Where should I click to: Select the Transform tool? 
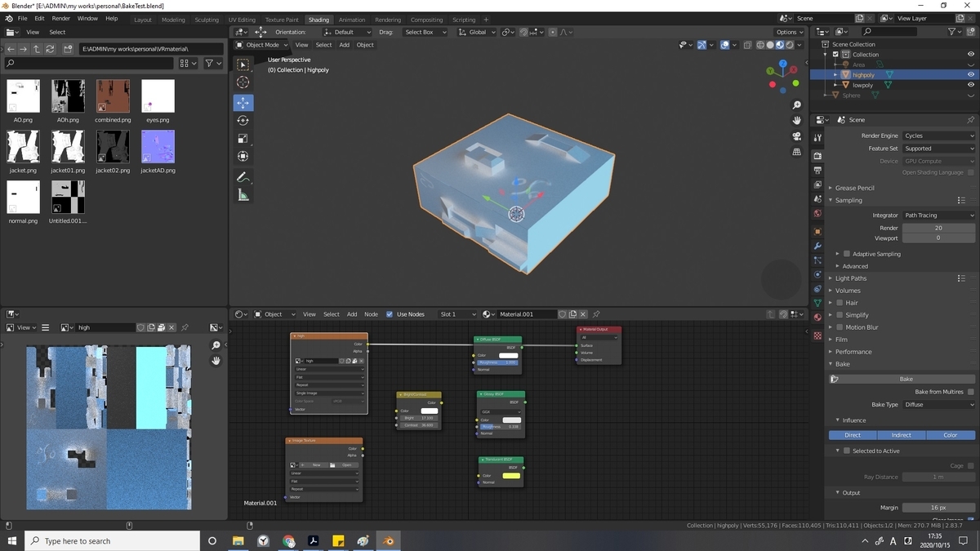(243, 157)
